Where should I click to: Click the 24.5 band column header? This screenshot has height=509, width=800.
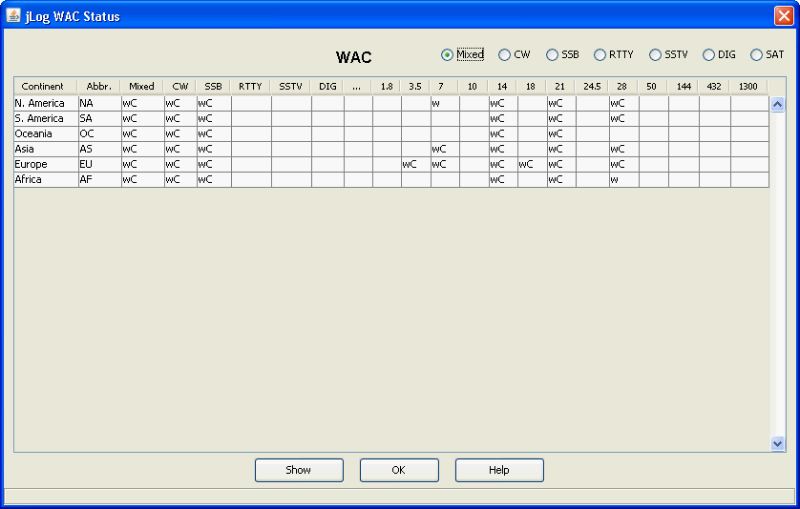coord(591,86)
